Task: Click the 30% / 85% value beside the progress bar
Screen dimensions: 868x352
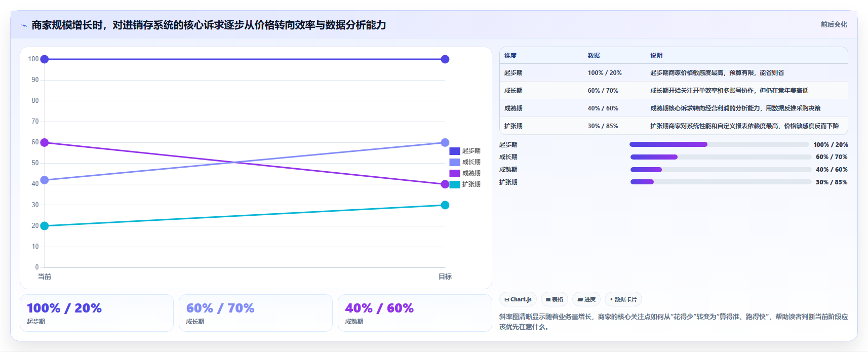Action: tap(832, 182)
